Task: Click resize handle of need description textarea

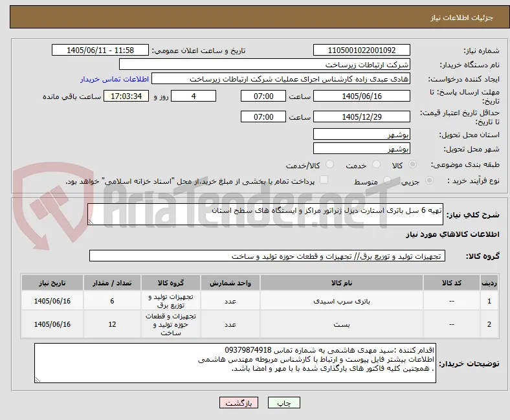Action: [x=91, y=222]
